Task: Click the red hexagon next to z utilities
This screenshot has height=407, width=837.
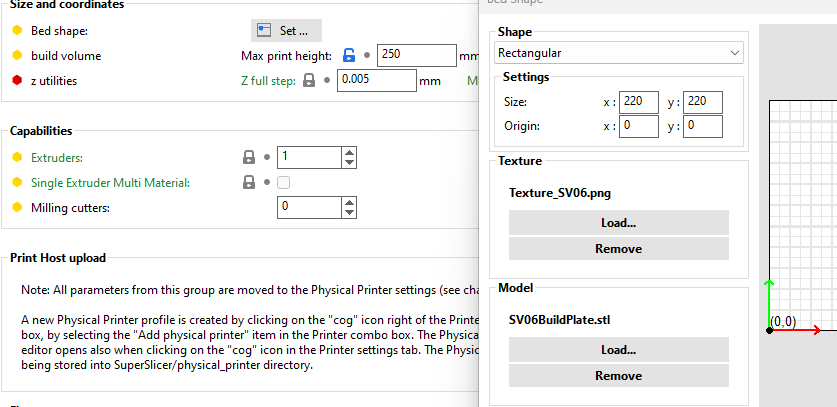Action: [17, 81]
